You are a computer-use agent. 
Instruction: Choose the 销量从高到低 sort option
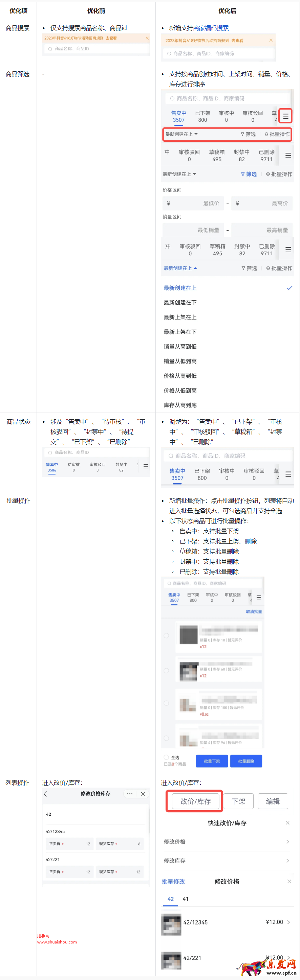coord(180,347)
